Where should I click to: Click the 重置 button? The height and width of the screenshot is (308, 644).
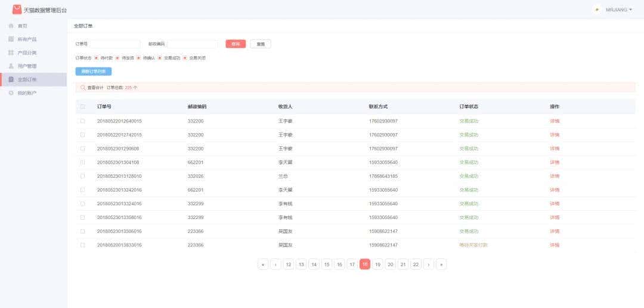(261, 44)
